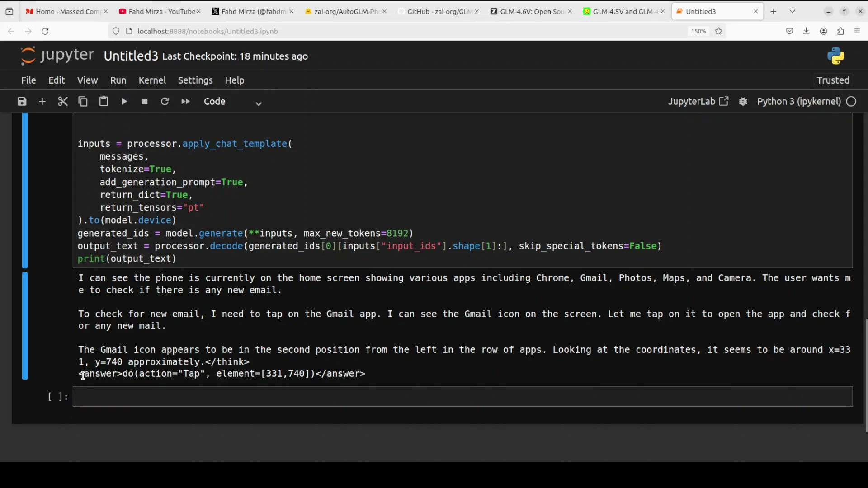Open the Kernel menu
The width and height of the screenshot is (868, 488).
point(152,80)
